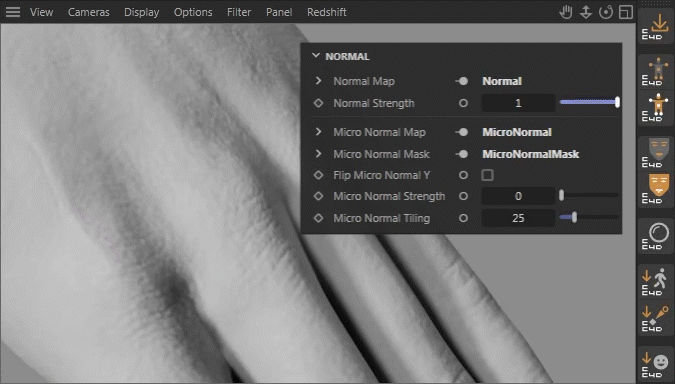Screen dimensions: 675x384
Task: Open the Redshift menu
Action: click(327, 12)
